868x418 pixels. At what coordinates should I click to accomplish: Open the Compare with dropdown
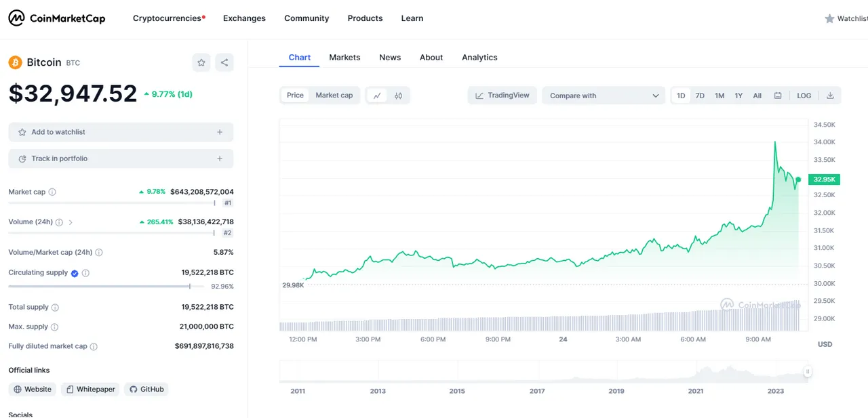[x=604, y=96]
